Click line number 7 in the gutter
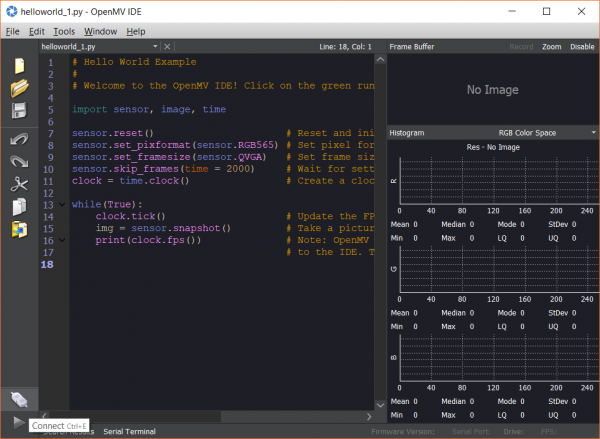Viewport: 600px width, 439px height. pyautogui.click(x=51, y=134)
